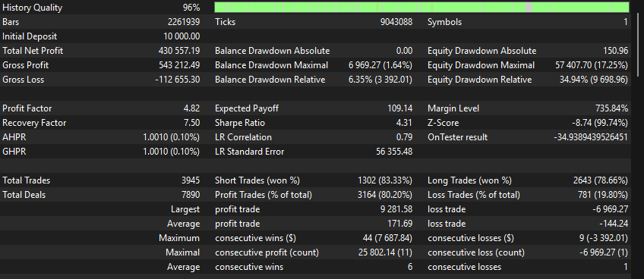Click average loss trade value -144.24
The width and height of the screenshot is (644, 279).
[x=614, y=224]
